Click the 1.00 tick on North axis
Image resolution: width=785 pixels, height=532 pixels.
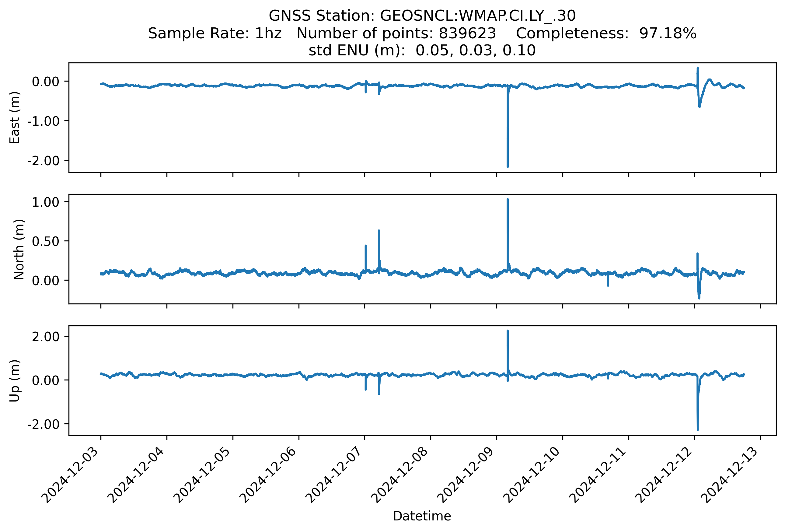(45, 202)
